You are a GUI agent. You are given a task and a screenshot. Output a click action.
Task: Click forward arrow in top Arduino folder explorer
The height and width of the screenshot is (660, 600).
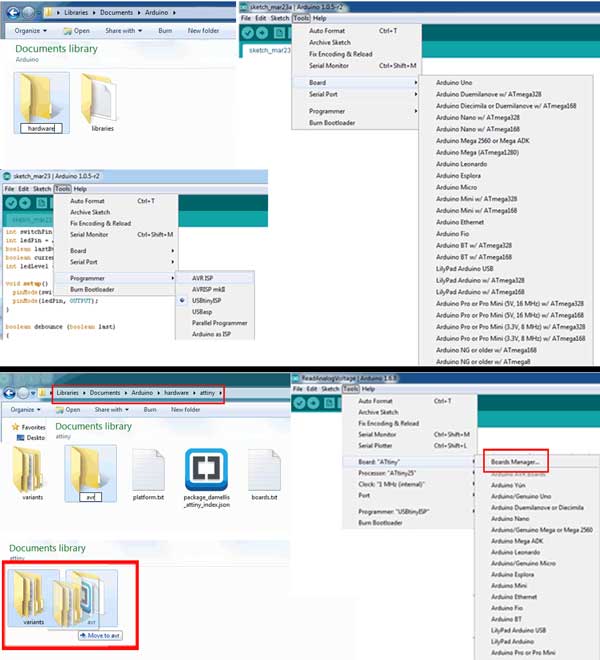(x=28, y=13)
